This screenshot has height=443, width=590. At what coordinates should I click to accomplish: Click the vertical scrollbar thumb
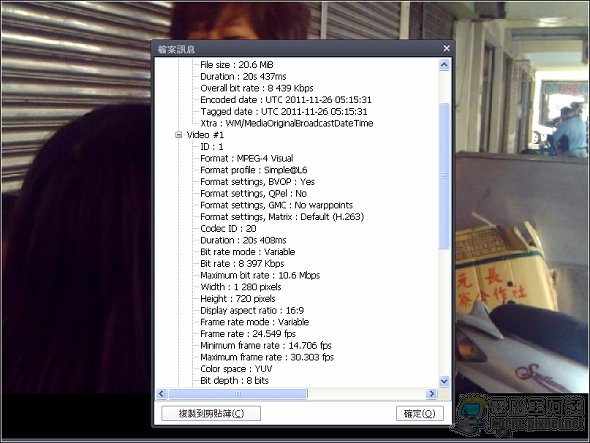coord(444,176)
